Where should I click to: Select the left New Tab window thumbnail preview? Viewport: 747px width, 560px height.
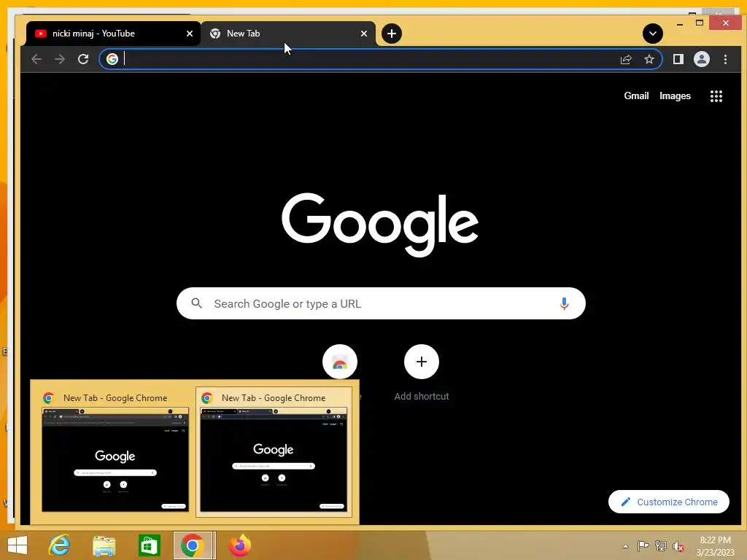115,452
